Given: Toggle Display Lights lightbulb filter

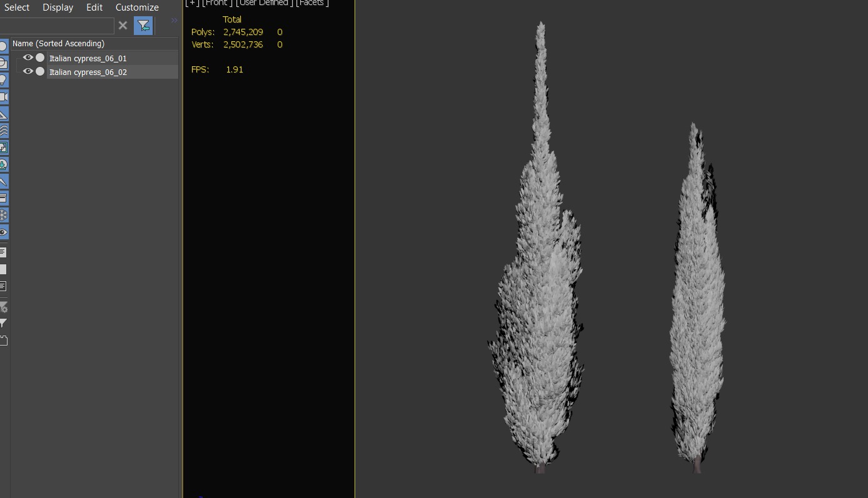Looking at the screenshot, I should click(3, 80).
